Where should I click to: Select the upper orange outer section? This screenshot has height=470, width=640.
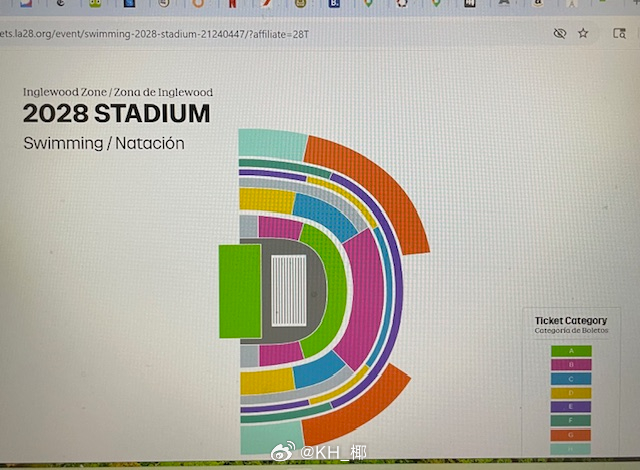point(376,188)
